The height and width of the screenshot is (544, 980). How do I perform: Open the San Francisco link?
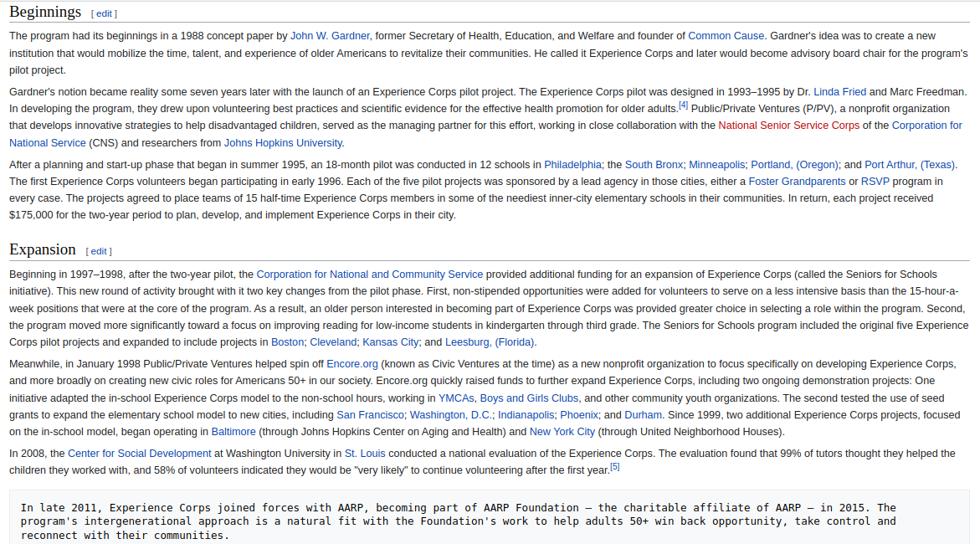tap(370, 414)
